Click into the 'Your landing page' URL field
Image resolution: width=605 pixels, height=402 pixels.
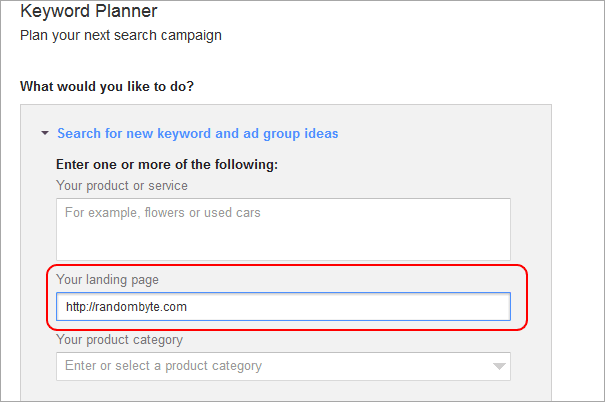tap(283, 307)
